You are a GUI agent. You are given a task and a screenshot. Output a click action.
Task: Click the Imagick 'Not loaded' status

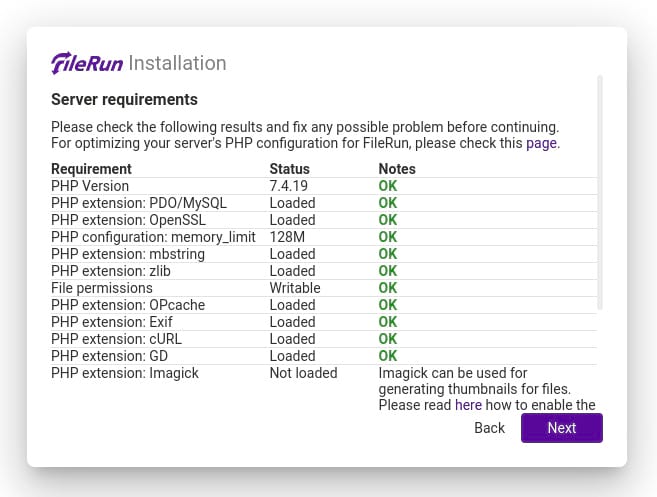[x=303, y=373]
